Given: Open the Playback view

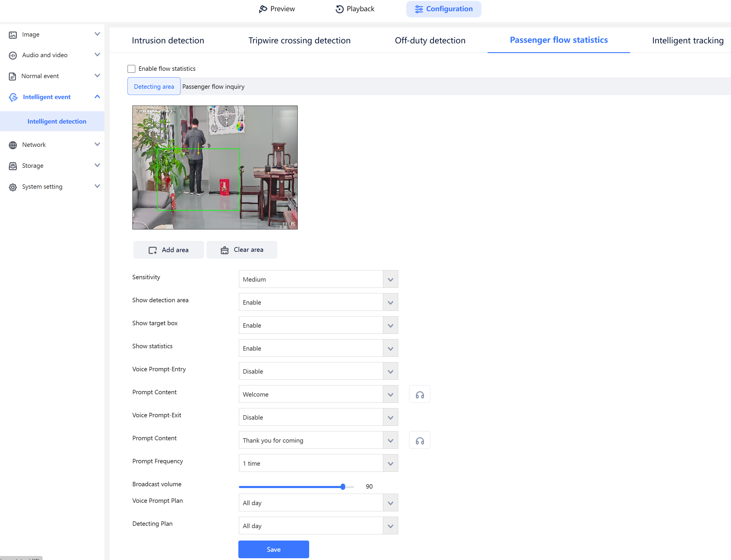Looking at the screenshot, I should tap(355, 9).
